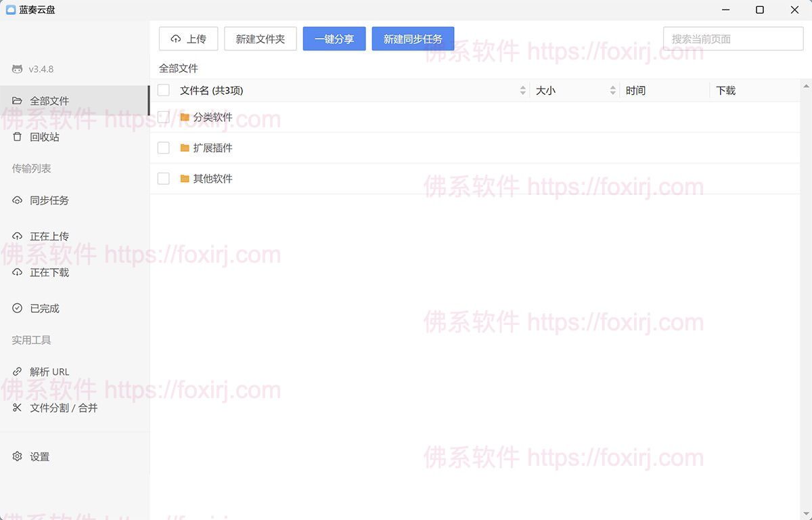
Task: Check the checkbox next to 扩展插件
Action: [163, 148]
